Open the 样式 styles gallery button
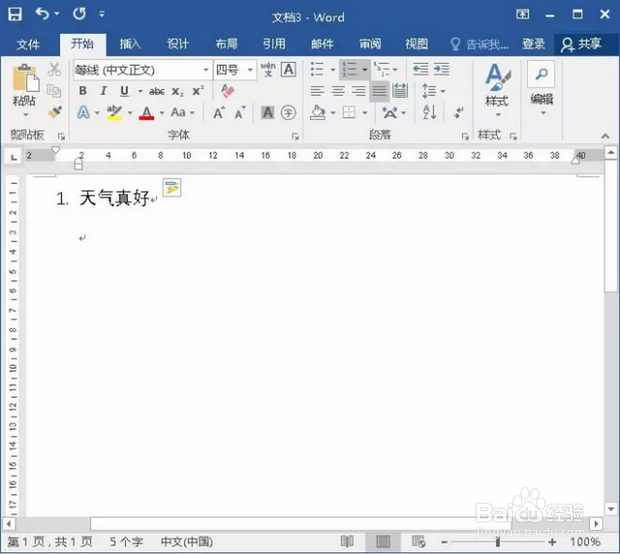Viewport: 620px width, 554px height. (x=497, y=91)
